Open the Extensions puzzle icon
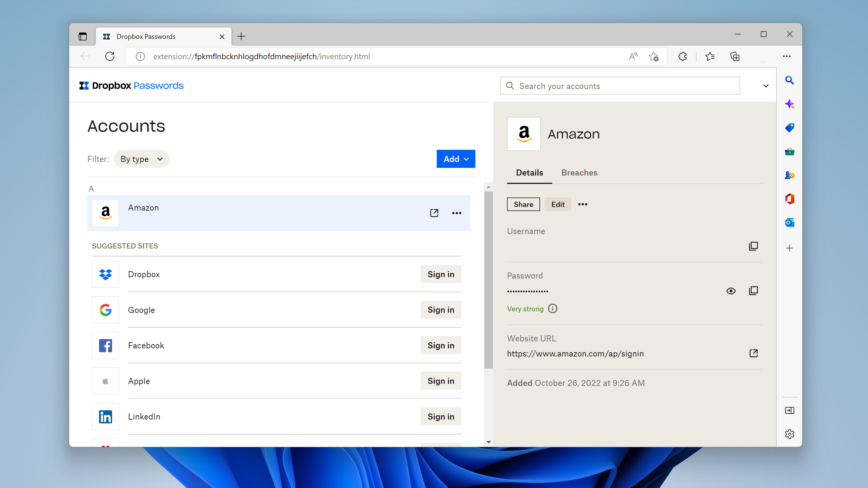Image resolution: width=868 pixels, height=488 pixels. 682,56
